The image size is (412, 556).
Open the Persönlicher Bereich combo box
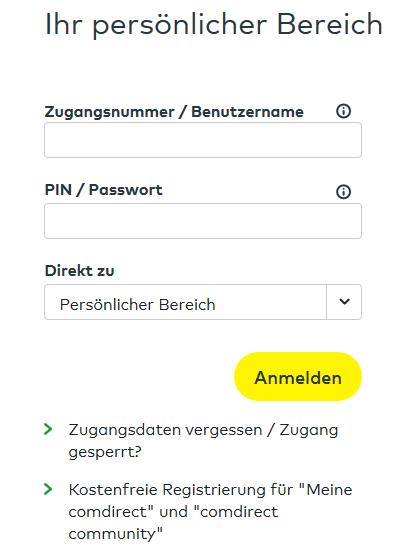[x=203, y=302]
